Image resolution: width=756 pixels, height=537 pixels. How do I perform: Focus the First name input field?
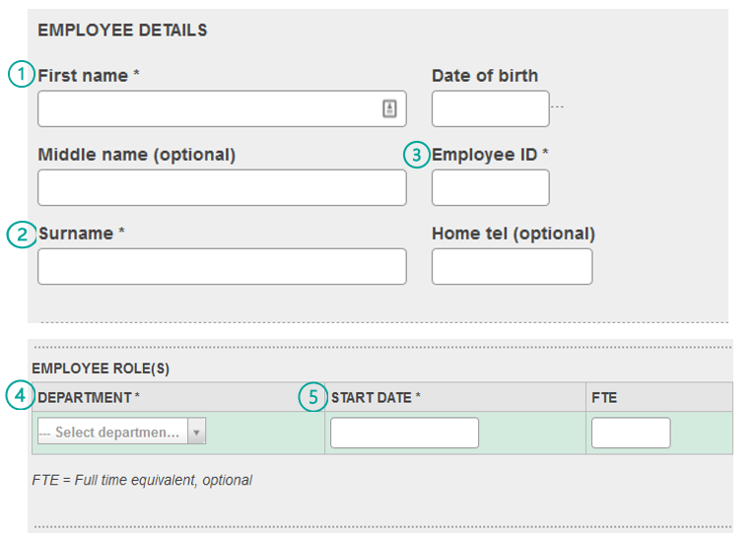[x=223, y=109]
